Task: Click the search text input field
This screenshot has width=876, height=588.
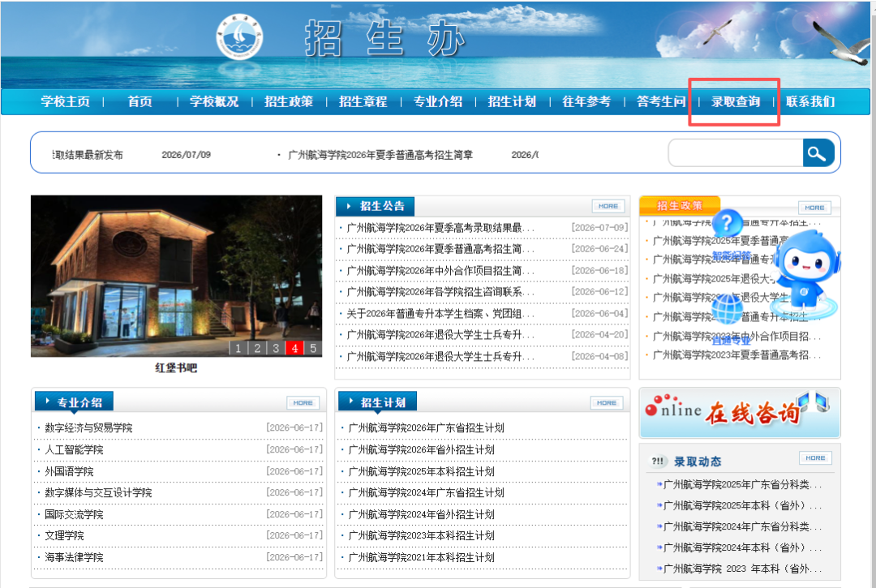Action: [x=736, y=153]
